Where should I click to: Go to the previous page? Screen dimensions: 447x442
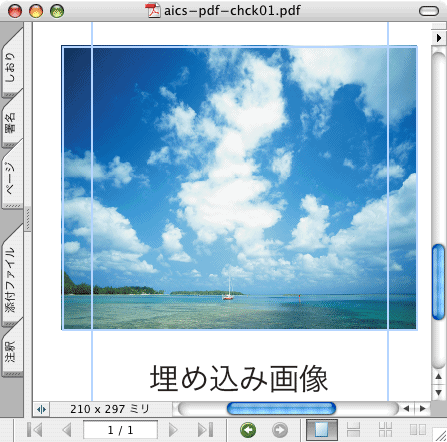(x=67, y=430)
